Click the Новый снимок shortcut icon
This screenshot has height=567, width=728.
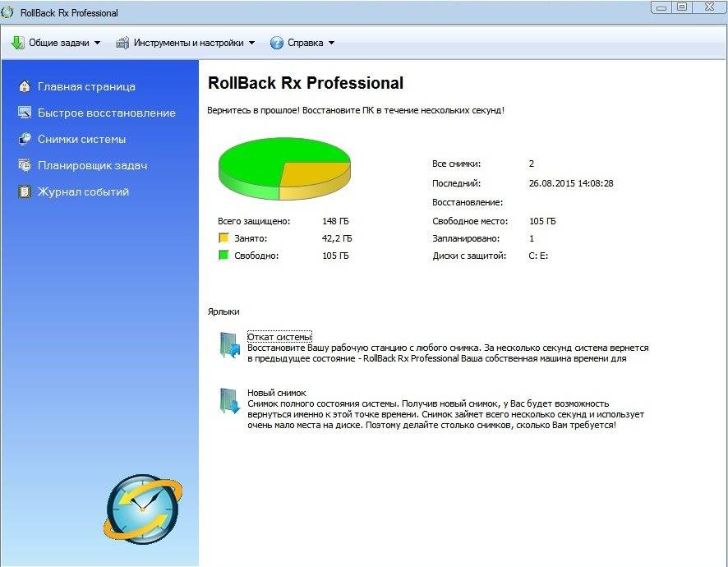click(228, 401)
